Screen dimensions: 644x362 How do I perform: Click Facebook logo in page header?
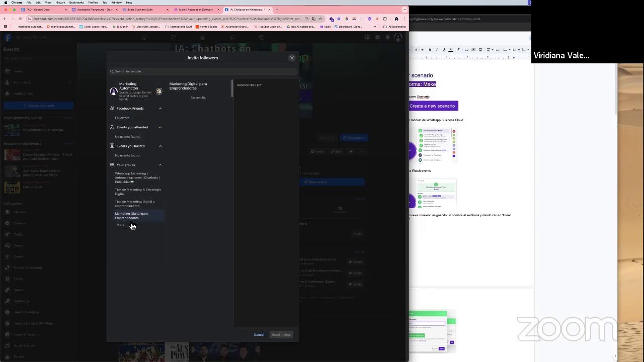point(8,38)
